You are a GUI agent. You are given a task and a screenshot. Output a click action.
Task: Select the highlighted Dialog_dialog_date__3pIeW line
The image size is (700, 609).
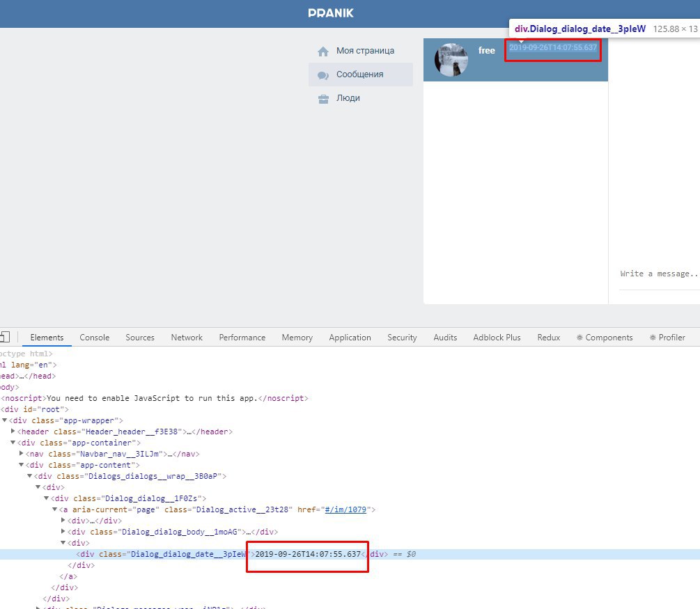pyautogui.click(x=350, y=554)
